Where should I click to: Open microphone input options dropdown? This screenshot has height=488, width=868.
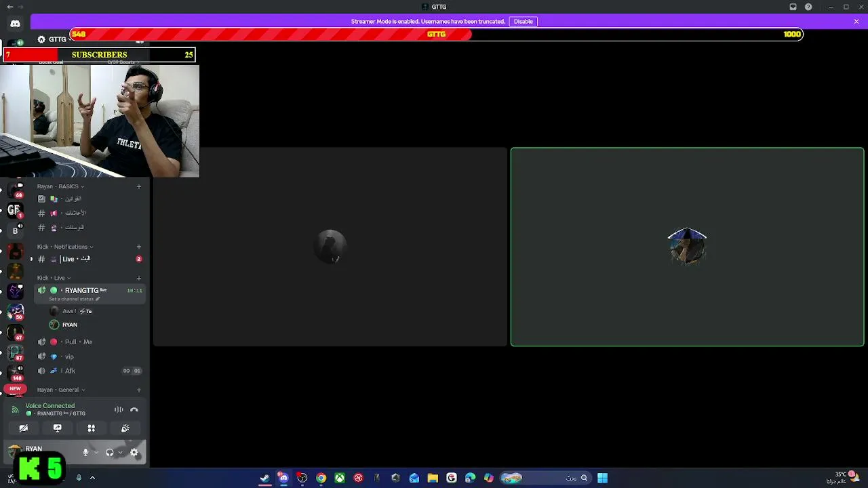tap(96, 452)
